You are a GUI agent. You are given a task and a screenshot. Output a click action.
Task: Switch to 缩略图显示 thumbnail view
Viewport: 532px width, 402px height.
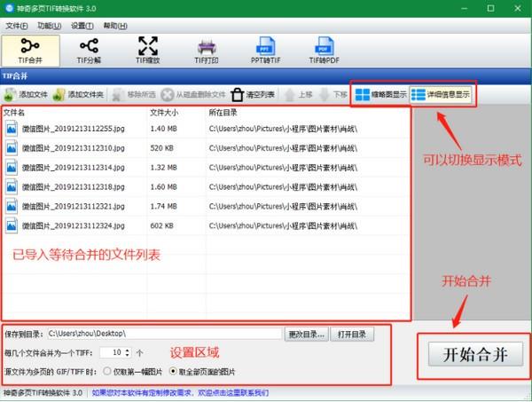click(380, 95)
